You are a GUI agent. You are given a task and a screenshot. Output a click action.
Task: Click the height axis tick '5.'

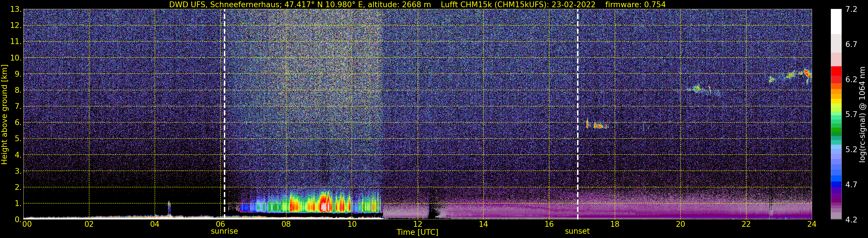(18, 139)
